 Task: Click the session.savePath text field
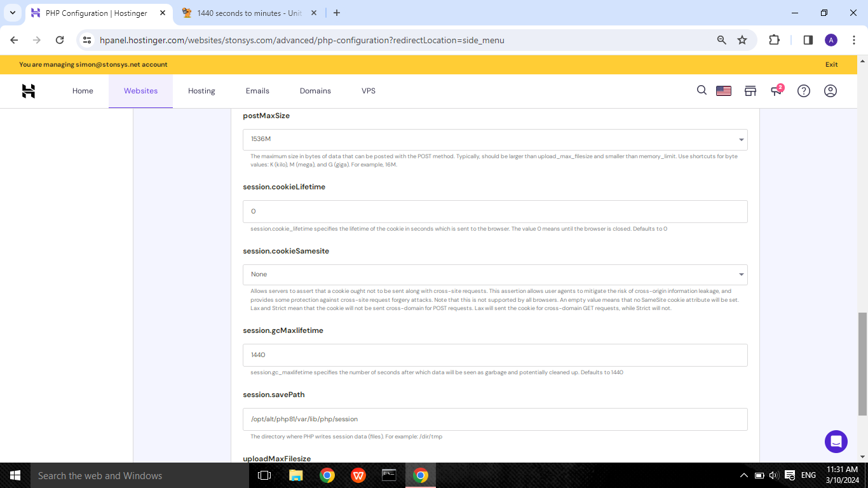tap(495, 419)
